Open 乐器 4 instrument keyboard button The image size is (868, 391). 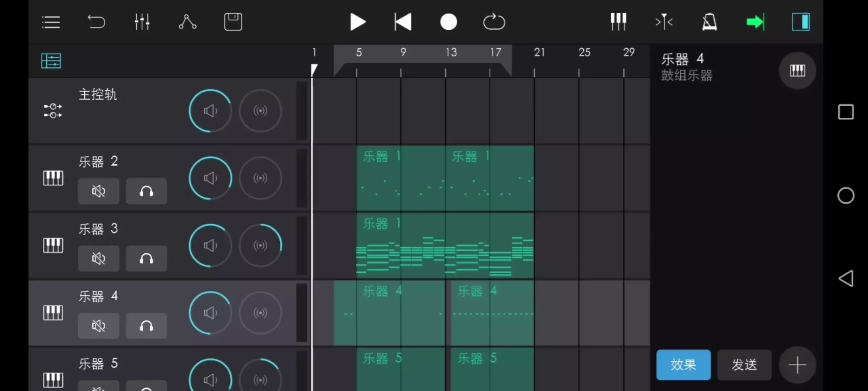[x=797, y=70]
